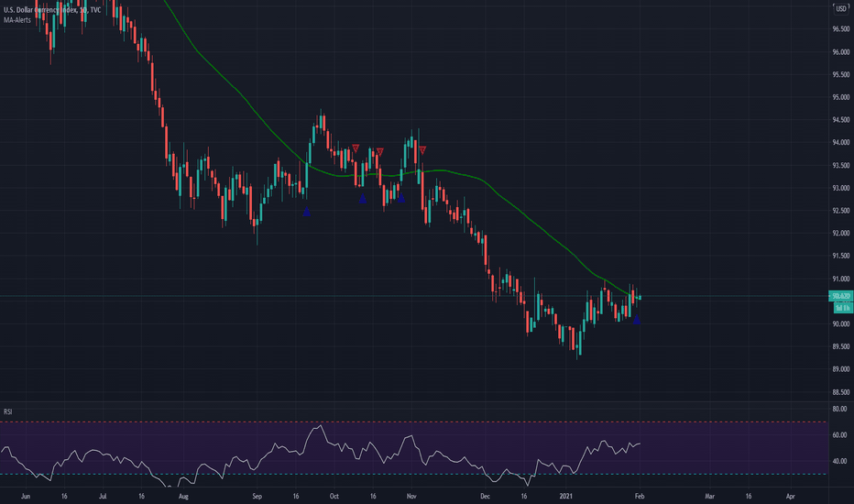This screenshot has width=854, height=504.
Task: Click the red down-triangle marker in early November
Action: [422, 150]
